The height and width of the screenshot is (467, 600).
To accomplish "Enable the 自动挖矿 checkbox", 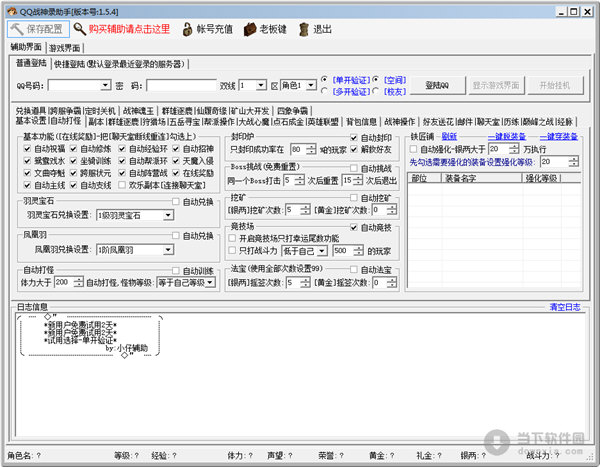I will (354, 198).
